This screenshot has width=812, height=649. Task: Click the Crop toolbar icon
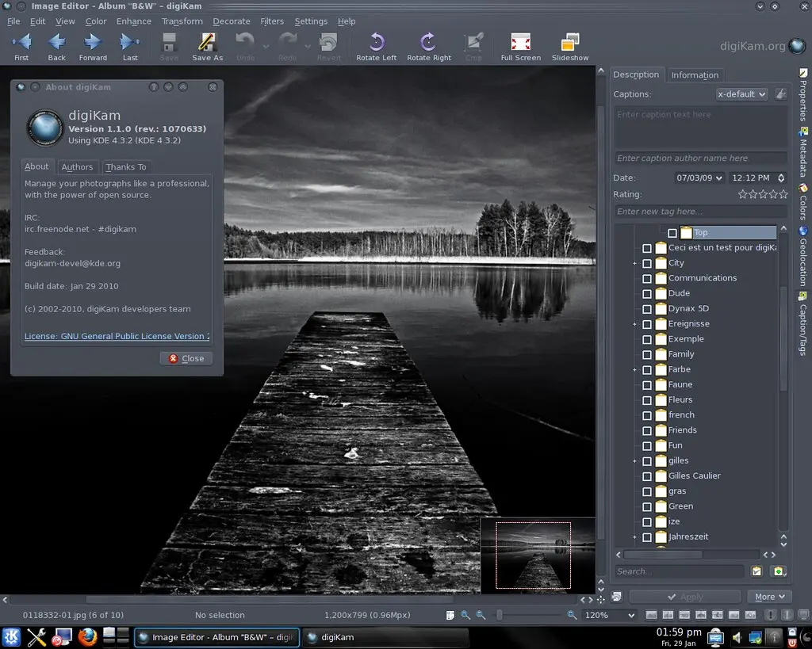click(x=473, y=45)
